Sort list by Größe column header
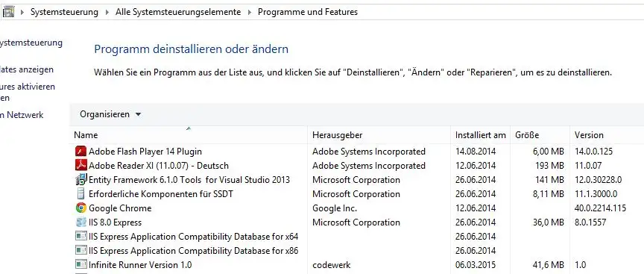Viewport: 644px width, 274px height. coord(540,135)
